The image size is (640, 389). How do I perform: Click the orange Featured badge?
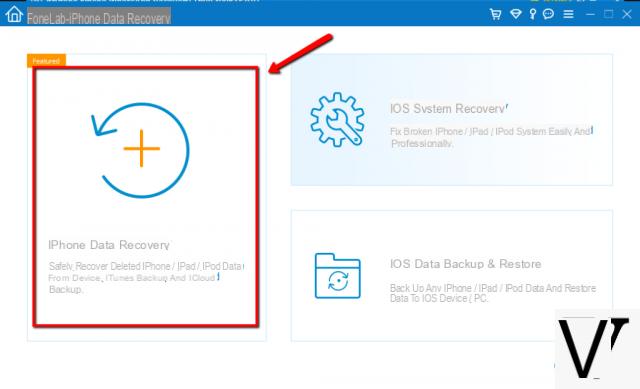46,61
